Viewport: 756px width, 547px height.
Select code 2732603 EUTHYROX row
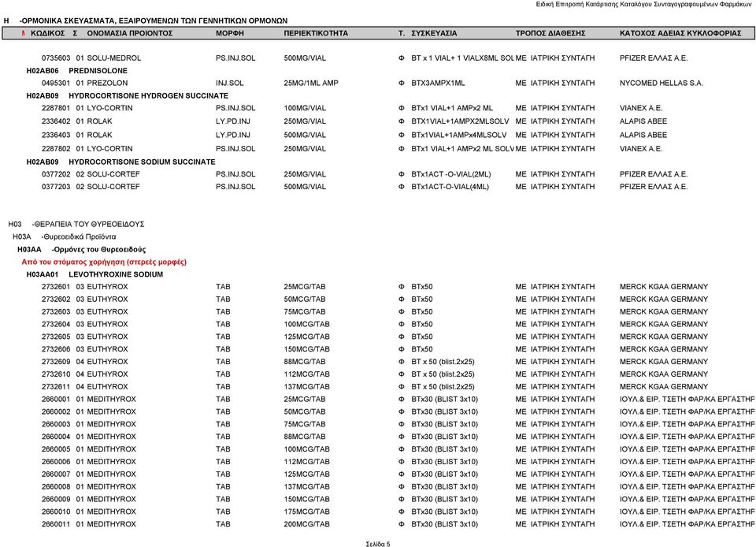pos(375,311)
